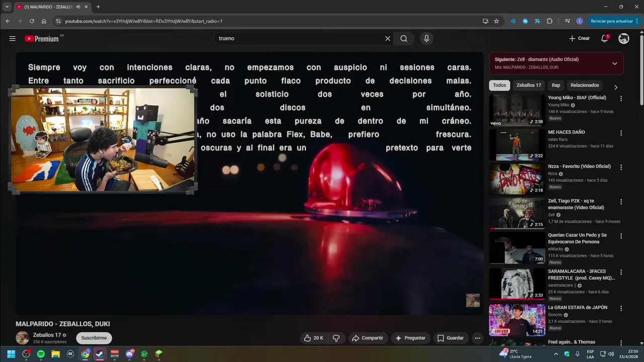Open options for xq te enamoraste
This screenshot has width=644, height=362.
(x=621, y=202)
